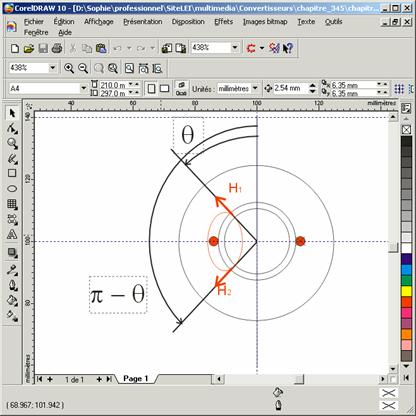Toggle landscape page orientation
Screen dimensions: 416x416
click(x=164, y=89)
